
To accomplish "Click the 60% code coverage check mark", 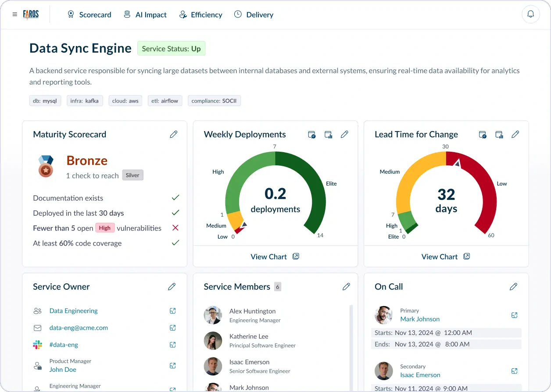I will [175, 242].
